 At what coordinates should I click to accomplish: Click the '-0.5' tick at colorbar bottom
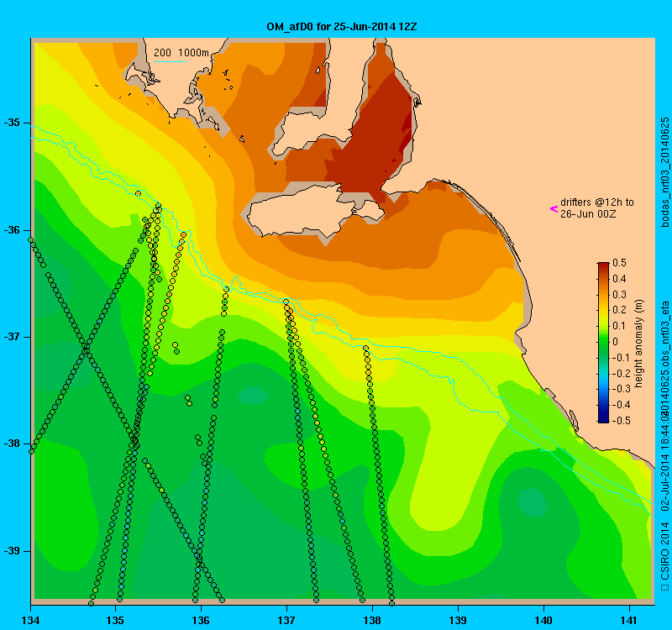622,421
